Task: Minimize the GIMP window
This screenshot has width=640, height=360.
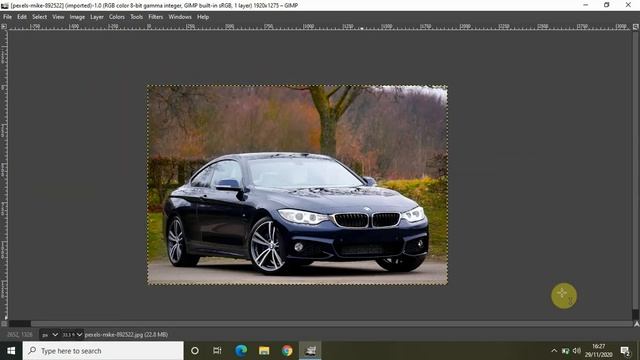Action: pyautogui.click(x=586, y=5)
